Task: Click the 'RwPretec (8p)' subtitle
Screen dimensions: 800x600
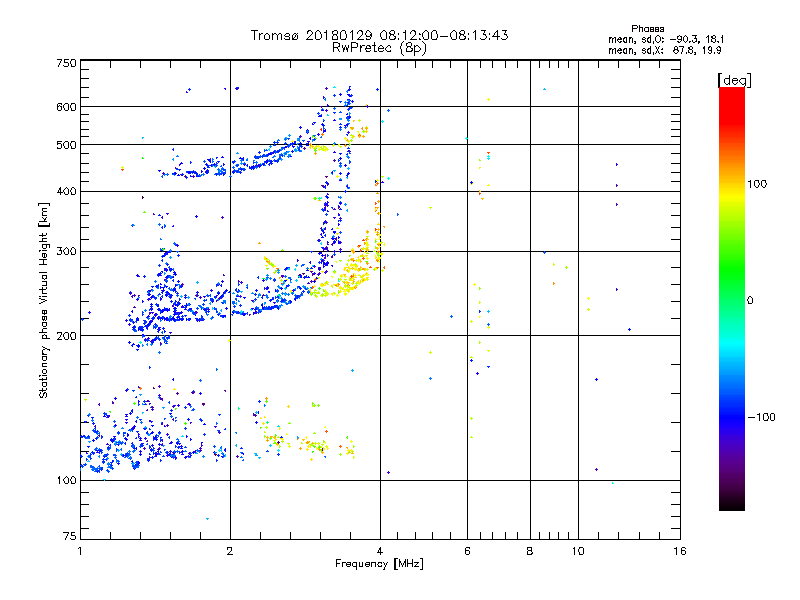Action: point(379,48)
